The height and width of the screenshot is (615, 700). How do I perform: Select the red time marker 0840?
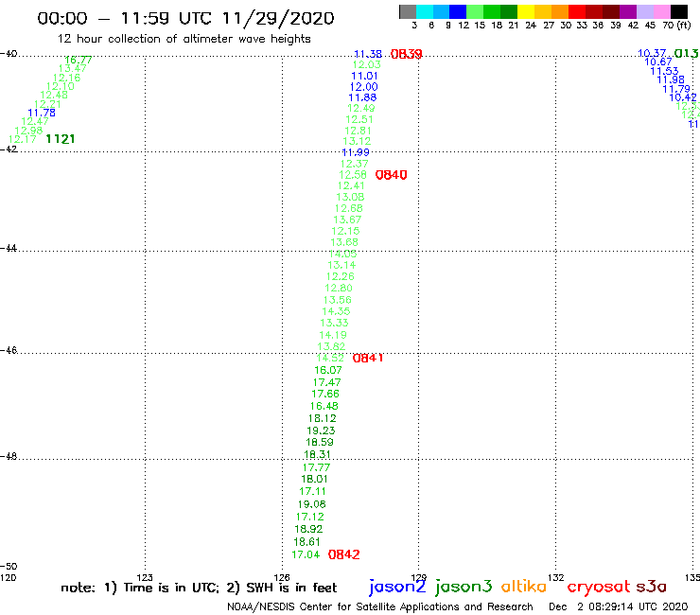click(391, 175)
